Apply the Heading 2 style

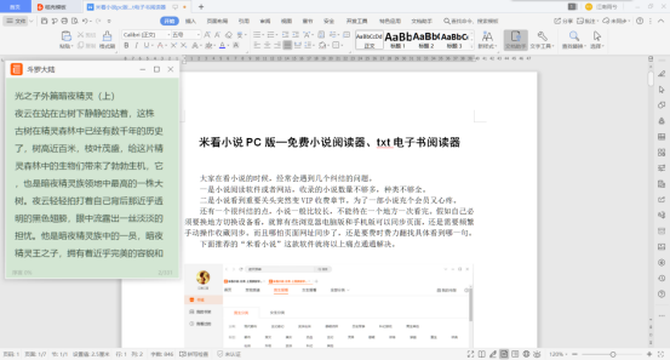pyautogui.click(x=426, y=40)
